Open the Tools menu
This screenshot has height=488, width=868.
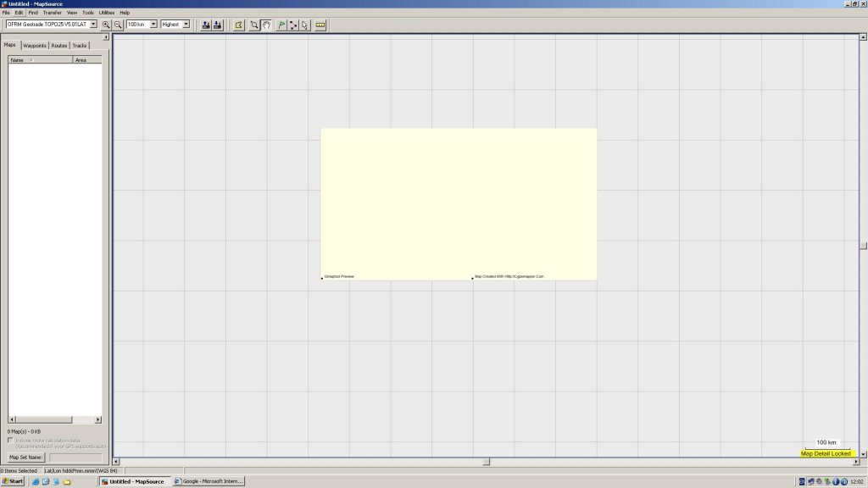(x=88, y=12)
